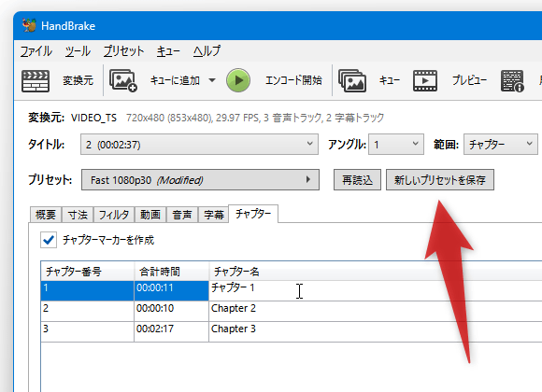Click the 合計時間 column header
The height and width of the screenshot is (392, 542).
click(171, 272)
